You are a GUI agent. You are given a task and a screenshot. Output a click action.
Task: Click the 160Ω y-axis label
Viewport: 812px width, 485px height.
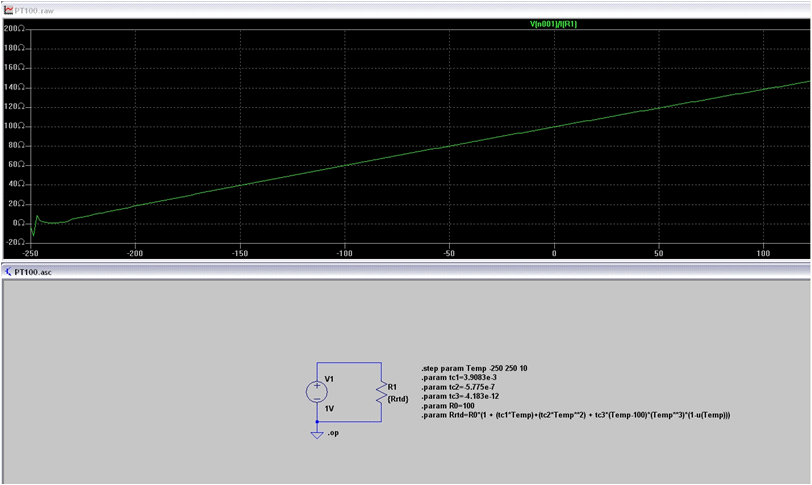(14, 68)
